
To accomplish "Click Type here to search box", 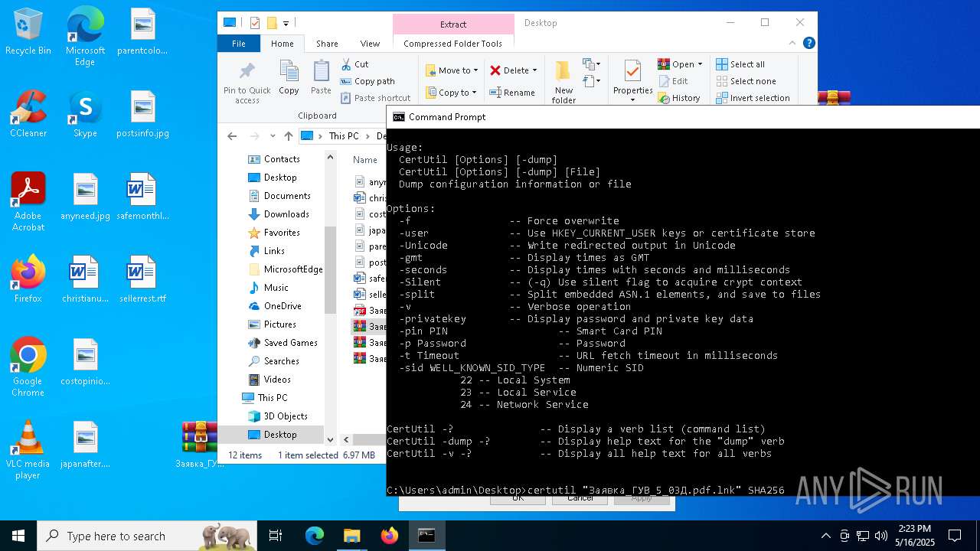I will point(149,536).
